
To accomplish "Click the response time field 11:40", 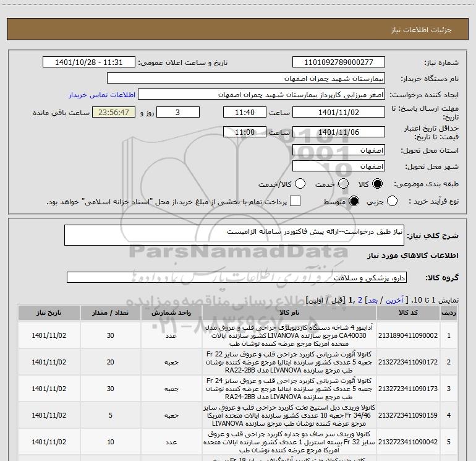I will (x=245, y=113).
